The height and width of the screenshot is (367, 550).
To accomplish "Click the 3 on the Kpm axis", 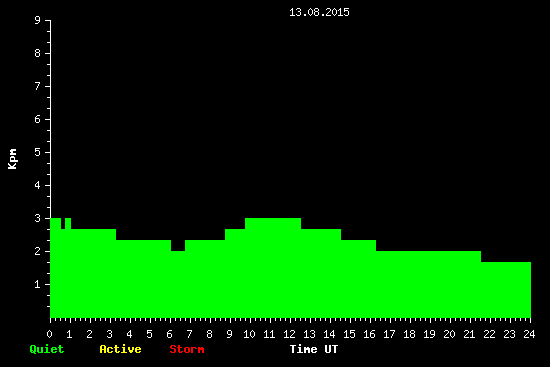I will (x=38, y=218).
